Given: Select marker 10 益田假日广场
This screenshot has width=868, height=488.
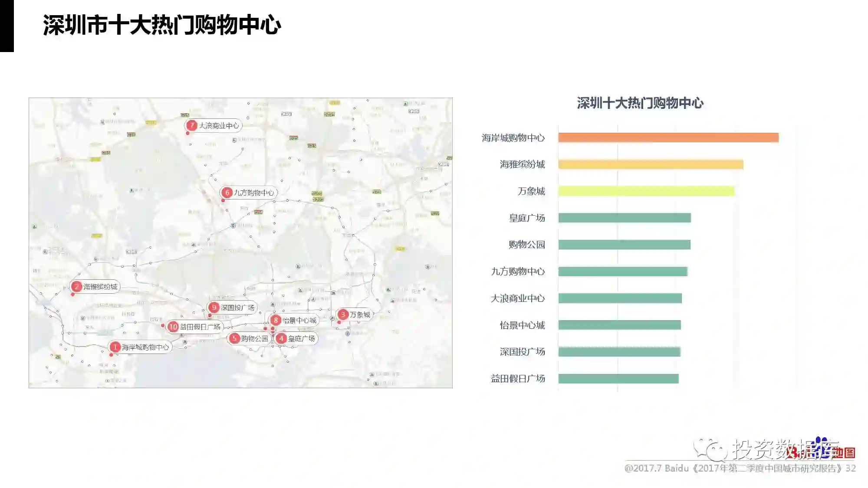Looking at the screenshot, I should [173, 327].
